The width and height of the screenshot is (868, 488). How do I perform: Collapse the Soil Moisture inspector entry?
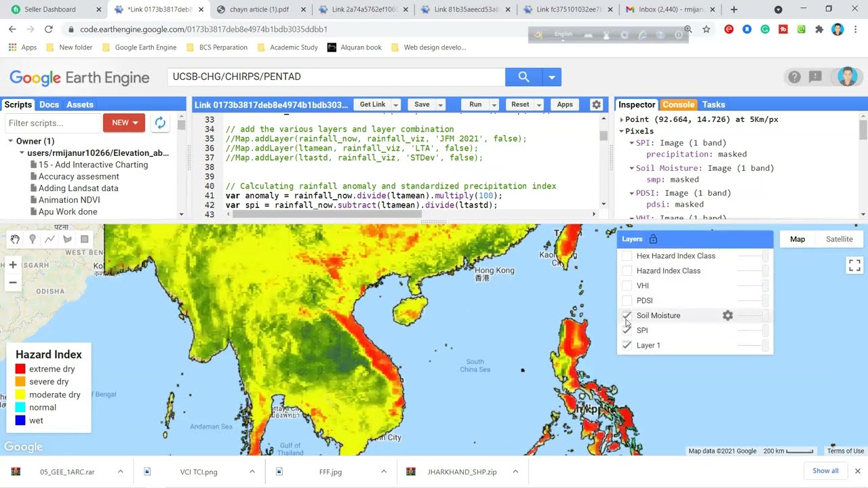tap(632, 169)
